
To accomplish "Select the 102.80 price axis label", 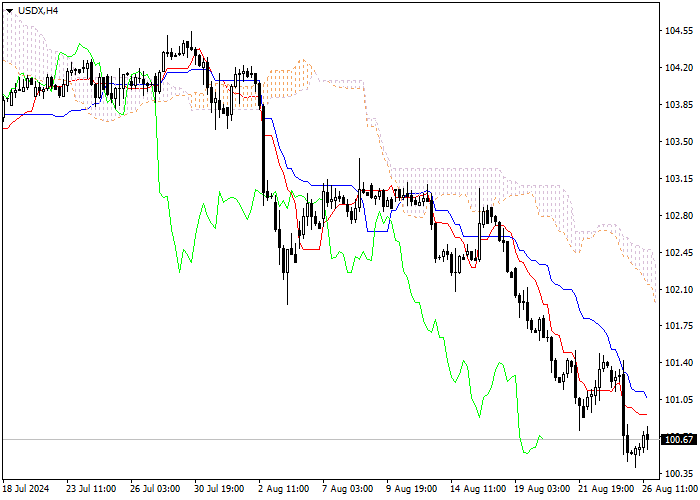I will click(x=679, y=216).
